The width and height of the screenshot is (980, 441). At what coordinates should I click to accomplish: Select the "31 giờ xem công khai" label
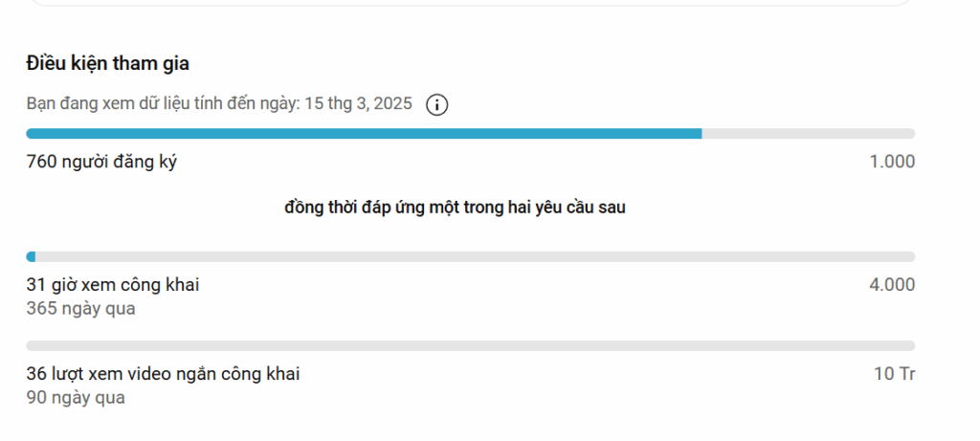tap(113, 285)
